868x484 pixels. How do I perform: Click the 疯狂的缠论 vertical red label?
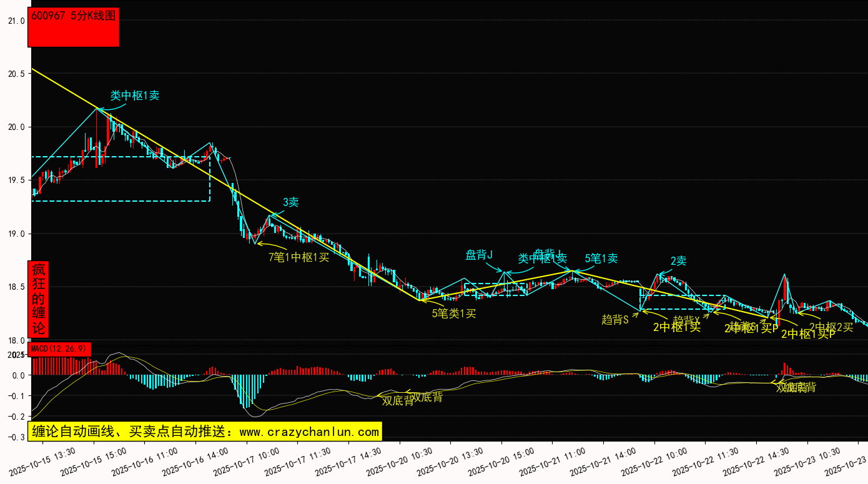39,299
